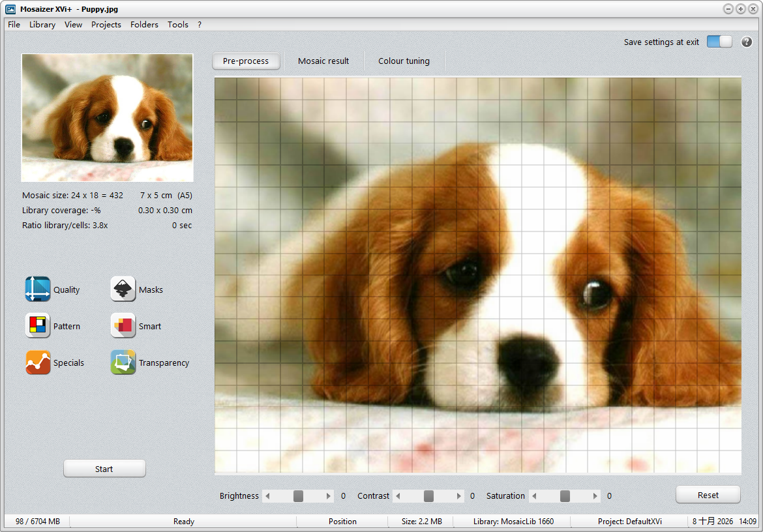Image resolution: width=763 pixels, height=532 pixels.
Task: Click Project: DefaultXVi in status bar
Action: point(630,522)
